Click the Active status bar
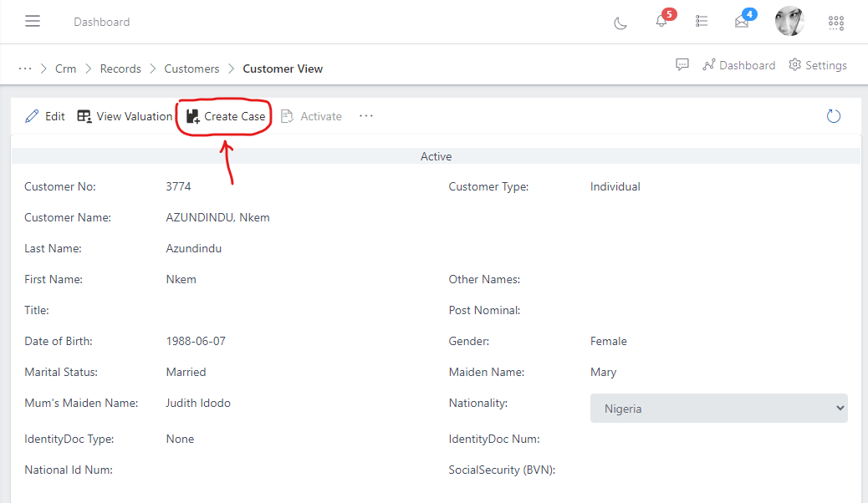Image resolution: width=868 pixels, height=503 pixels. click(436, 156)
